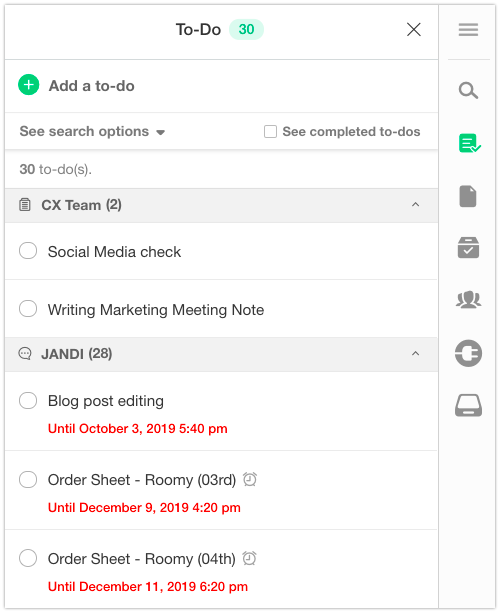This screenshot has width=500, height=613.
Task: Collapse the CX Team group chevron
Action: pyautogui.click(x=415, y=204)
